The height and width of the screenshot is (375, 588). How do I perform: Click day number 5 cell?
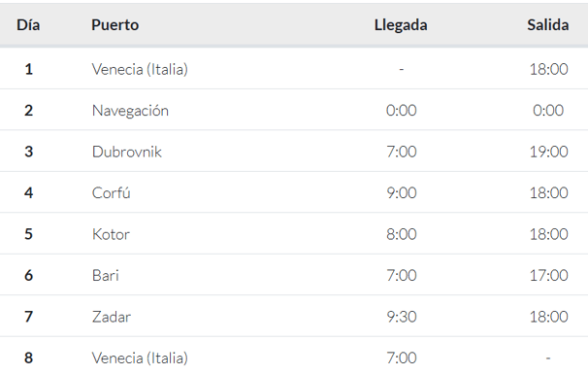click(x=28, y=234)
